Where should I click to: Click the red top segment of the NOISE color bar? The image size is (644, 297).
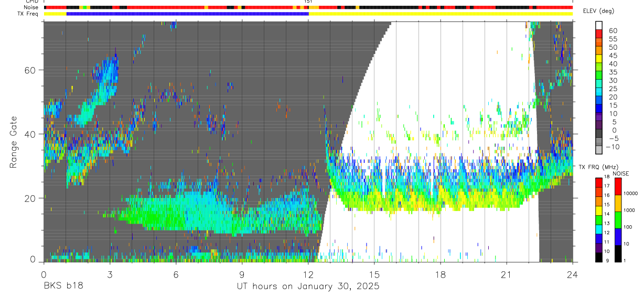click(618, 186)
